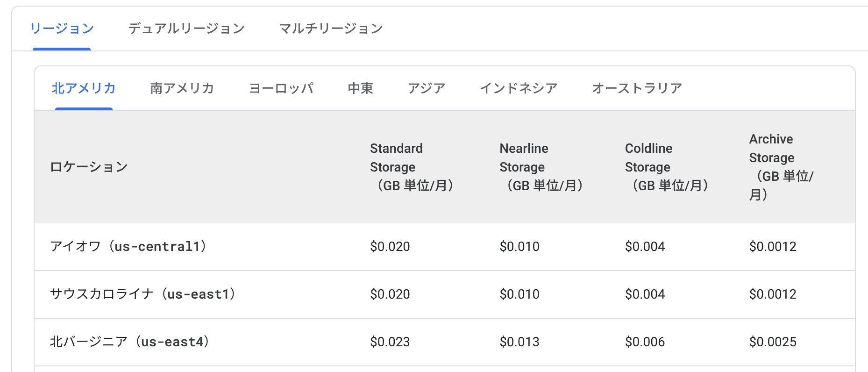Open the ヨーロッパ tab
Image resolution: width=868 pixels, height=372 pixels.
[281, 88]
